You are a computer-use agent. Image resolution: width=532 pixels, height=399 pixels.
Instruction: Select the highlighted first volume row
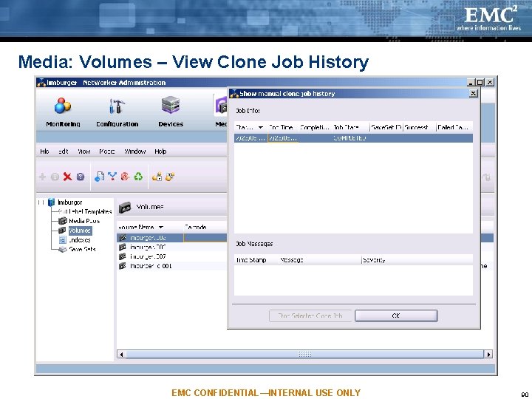pos(172,238)
